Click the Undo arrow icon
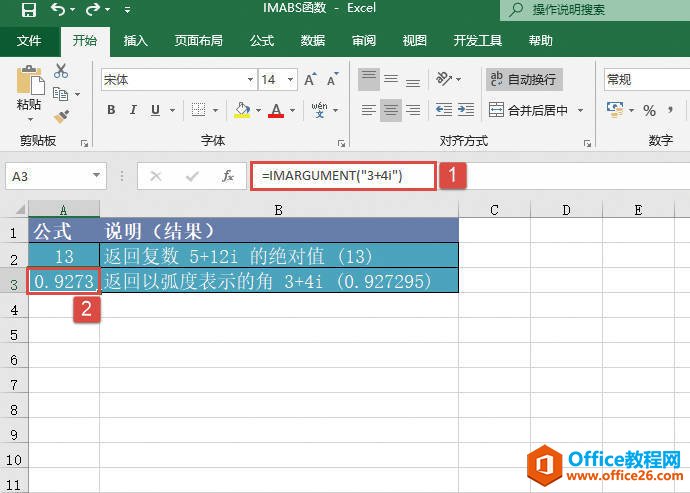Image resolution: width=690 pixels, height=493 pixels. [x=58, y=9]
